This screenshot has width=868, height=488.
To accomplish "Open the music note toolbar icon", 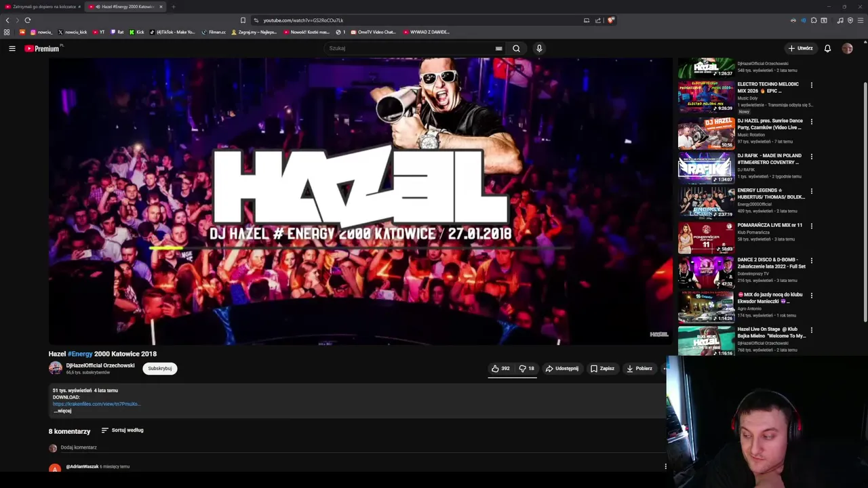I will point(840,20).
